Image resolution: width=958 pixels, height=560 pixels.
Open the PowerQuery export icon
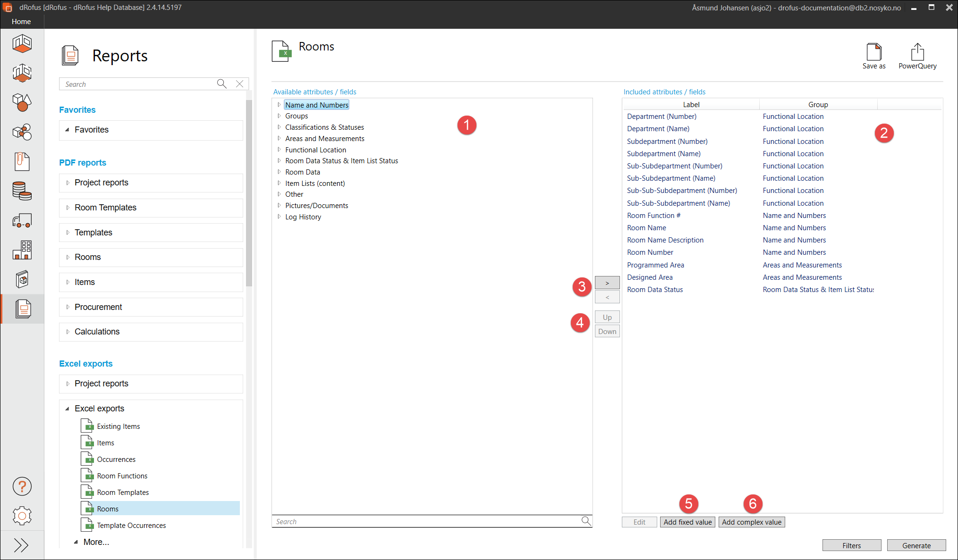[917, 52]
